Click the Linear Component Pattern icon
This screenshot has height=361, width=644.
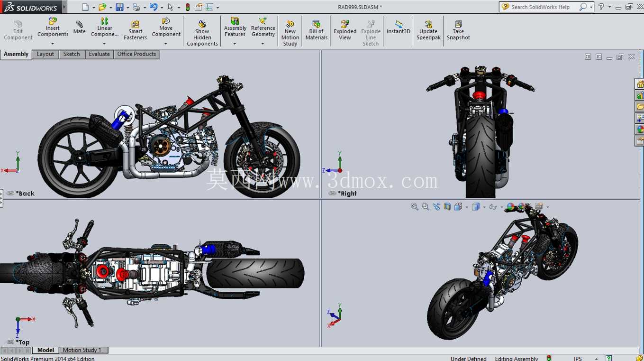click(105, 21)
